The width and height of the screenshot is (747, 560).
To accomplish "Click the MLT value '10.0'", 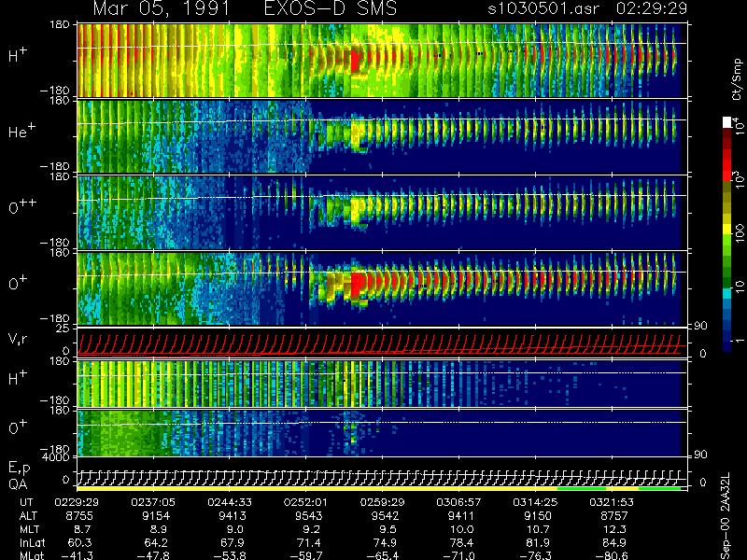I will [x=462, y=529].
